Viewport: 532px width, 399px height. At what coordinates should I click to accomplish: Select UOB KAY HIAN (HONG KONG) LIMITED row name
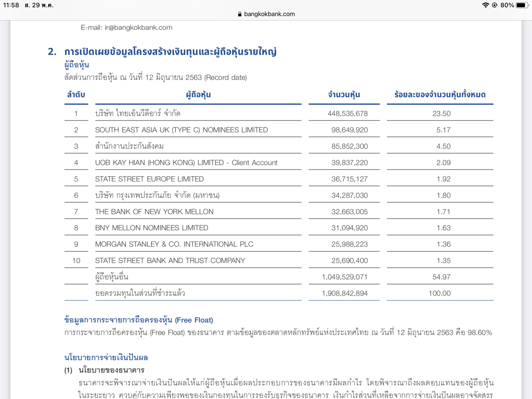(186, 163)
